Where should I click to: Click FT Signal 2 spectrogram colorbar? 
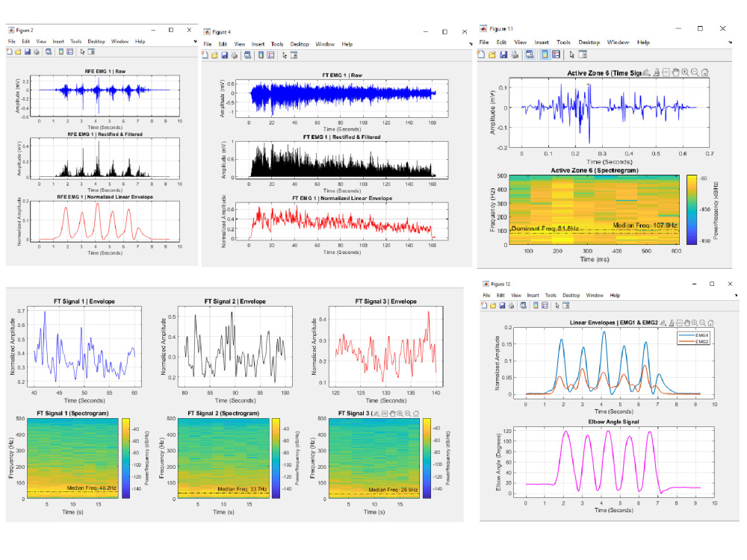pyautogui.click(x=276, y=458)
